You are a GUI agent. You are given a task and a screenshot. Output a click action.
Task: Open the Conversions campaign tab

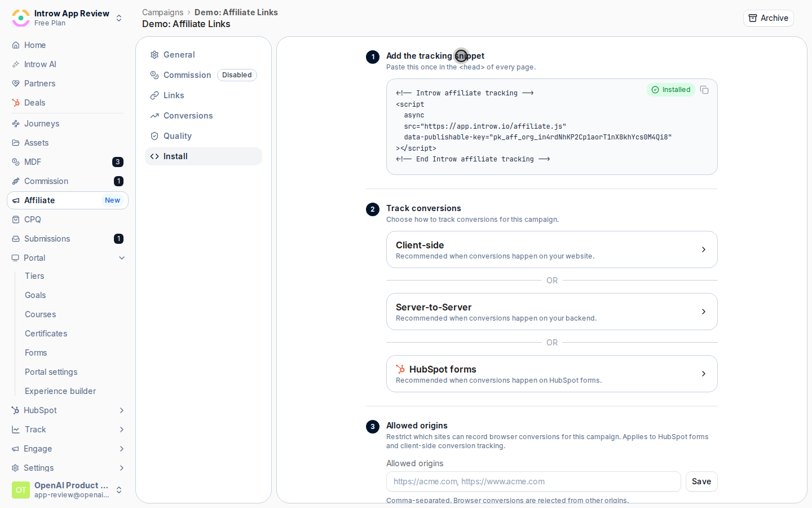204,116
